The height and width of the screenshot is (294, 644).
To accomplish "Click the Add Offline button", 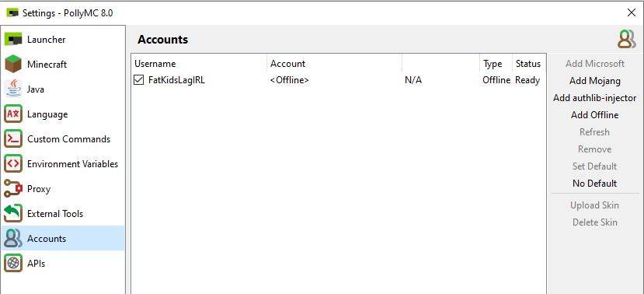I will tap(595, 115).
